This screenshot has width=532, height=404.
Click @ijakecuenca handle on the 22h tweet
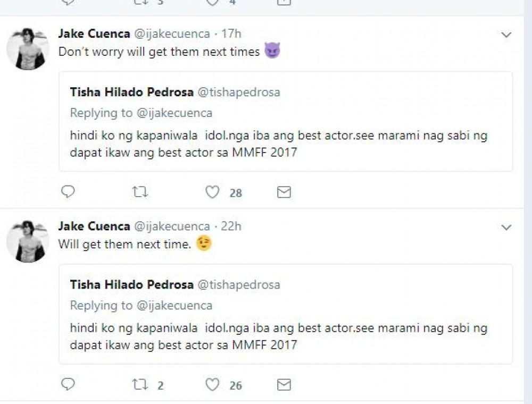(x=171, y=226)
